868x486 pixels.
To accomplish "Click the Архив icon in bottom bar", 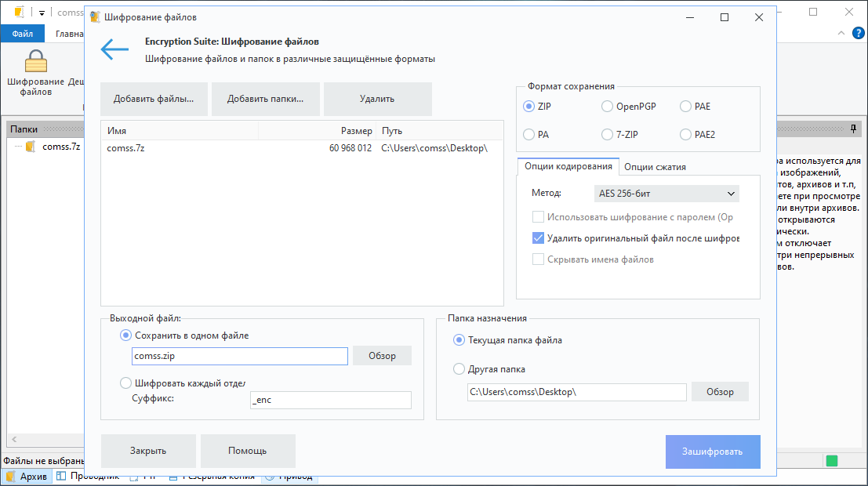I will [x=10, y=477].
